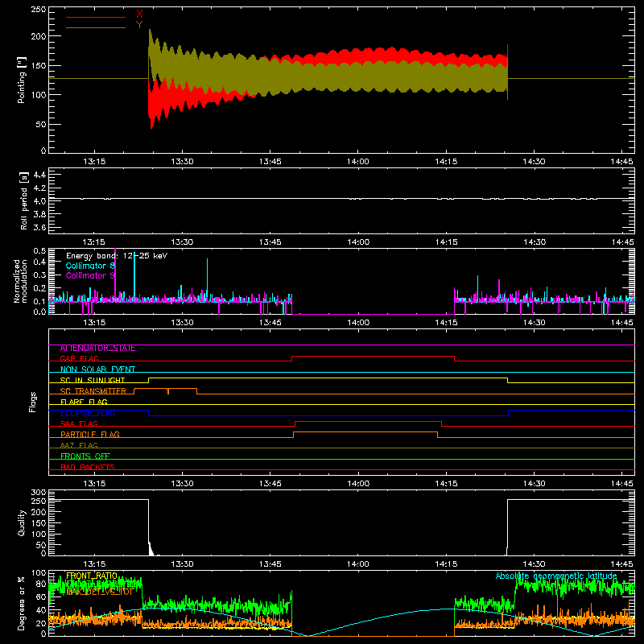This screenshot has width=644, height=644.
Task: Click the 200 tick on Pointing axis
Action: [38, 36]
